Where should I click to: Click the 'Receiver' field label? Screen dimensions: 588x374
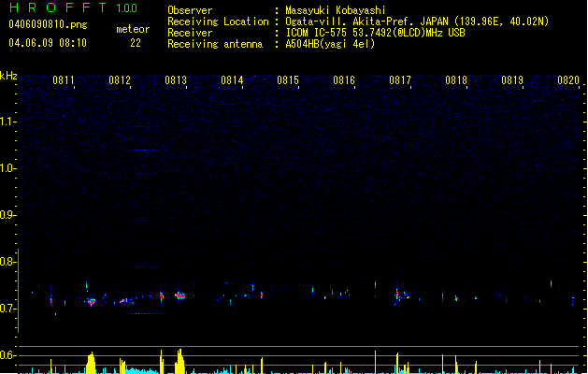pos(190,33)
